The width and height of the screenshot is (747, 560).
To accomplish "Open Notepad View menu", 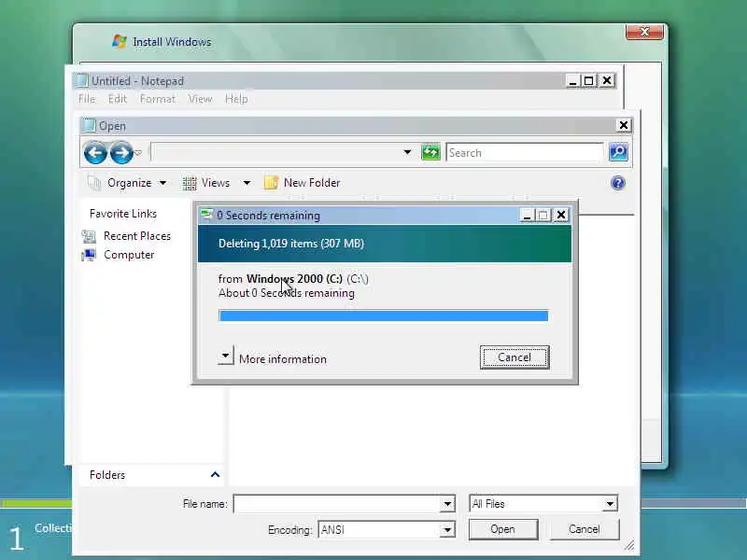I will coord(200,99).
